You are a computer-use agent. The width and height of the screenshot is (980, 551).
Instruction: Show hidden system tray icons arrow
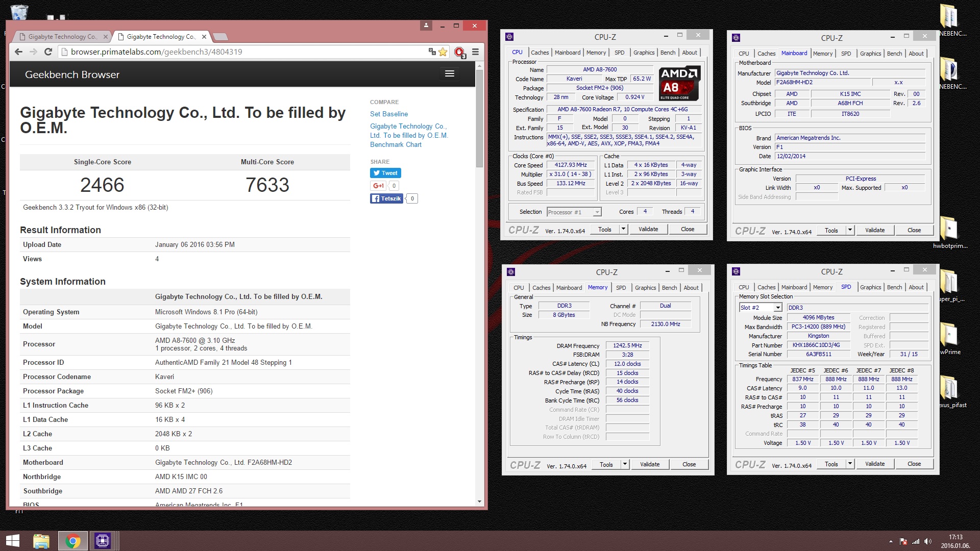[891, 541]
